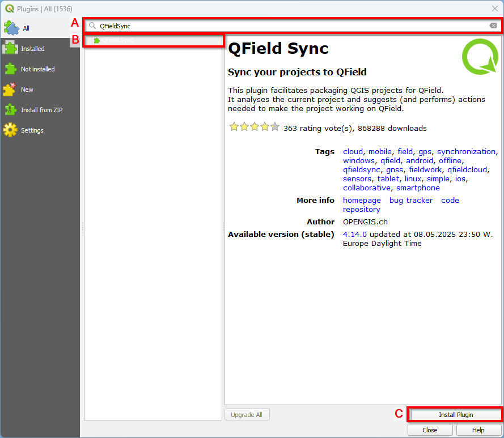Image resolution: width=504 pixels, height=438 pixels.
Task: Click the Close button at the bottom
Action: [x=430, y=430]
